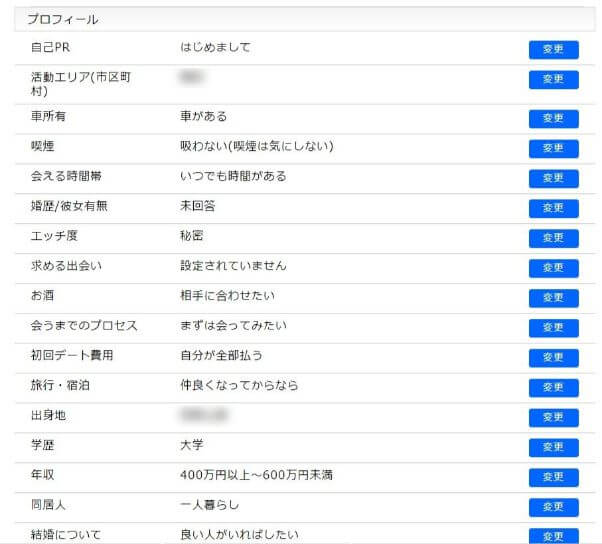Modify the 旅行・宿泊 entry
The height and width of the screenshot is (544, 602).
click(x=553, y=388)
